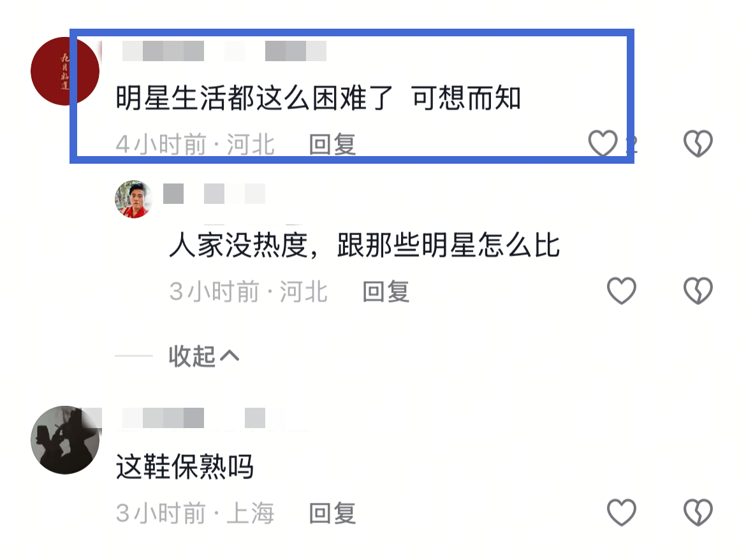
Task: Open username above 这鞋保熟吗 comment
Action: 194,418
